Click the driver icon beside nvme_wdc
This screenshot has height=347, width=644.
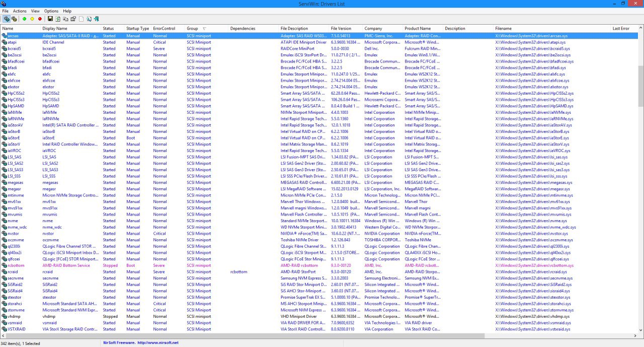coord(5,227)
